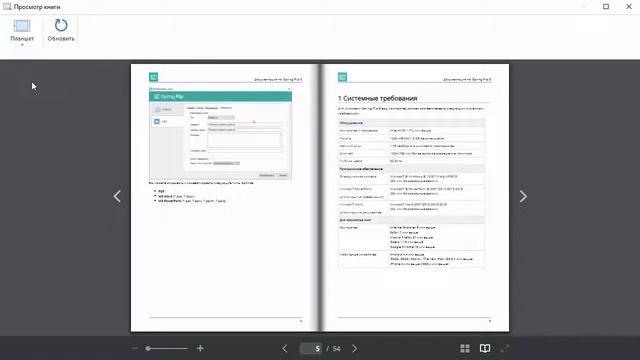
Task: Click the Системные требования heading
Action: click(378, 98)
